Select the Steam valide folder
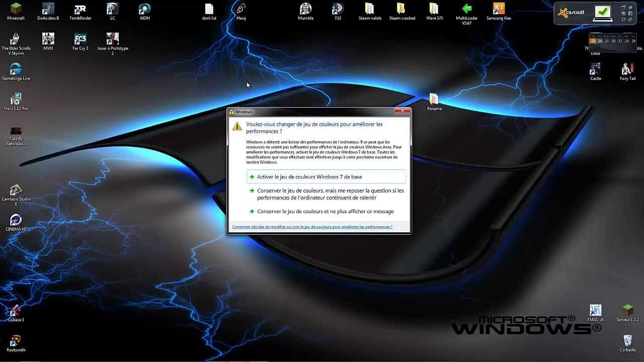The height and width of the screenshot is (362, 644). point(370,12)
